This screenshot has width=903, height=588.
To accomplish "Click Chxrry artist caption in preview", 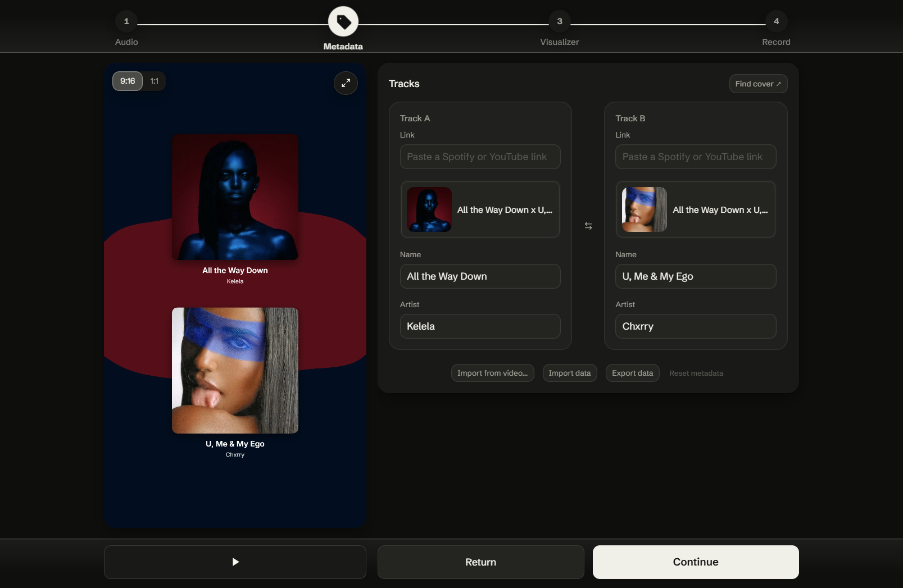I will (235, 455).
